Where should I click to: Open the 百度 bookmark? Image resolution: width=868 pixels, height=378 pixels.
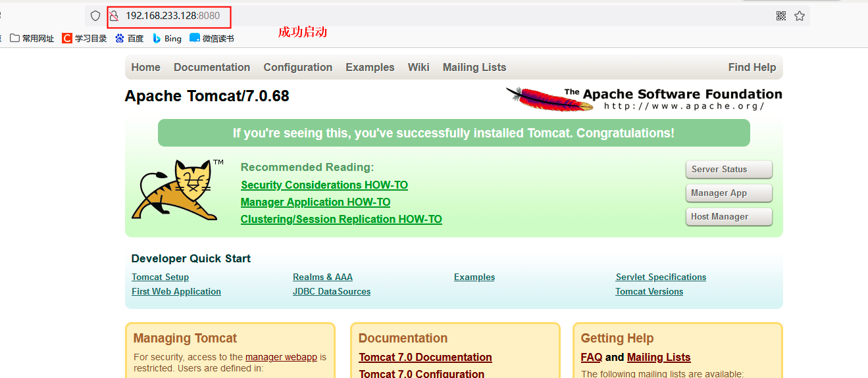pos(129,39)
